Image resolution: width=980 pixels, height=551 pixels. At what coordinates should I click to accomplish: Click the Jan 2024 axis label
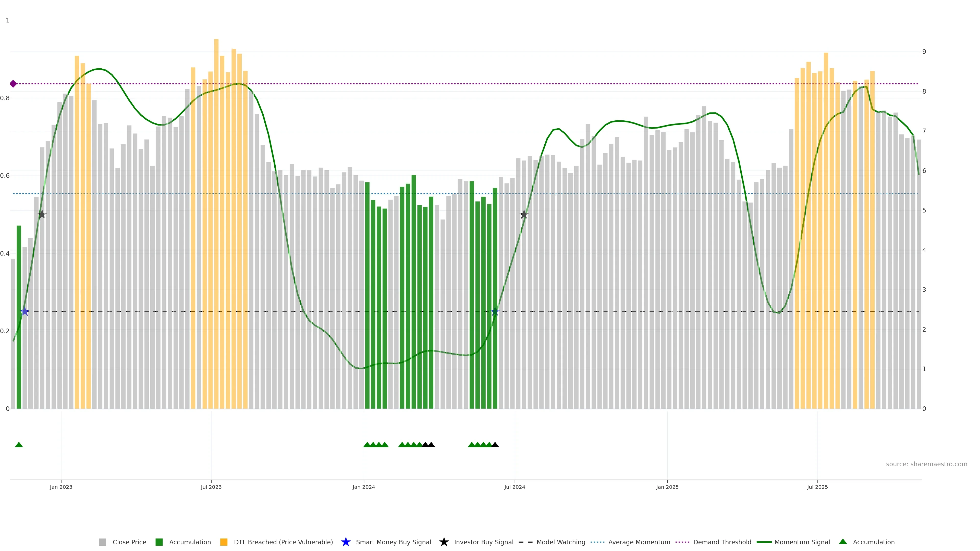(x=364, y=487)
